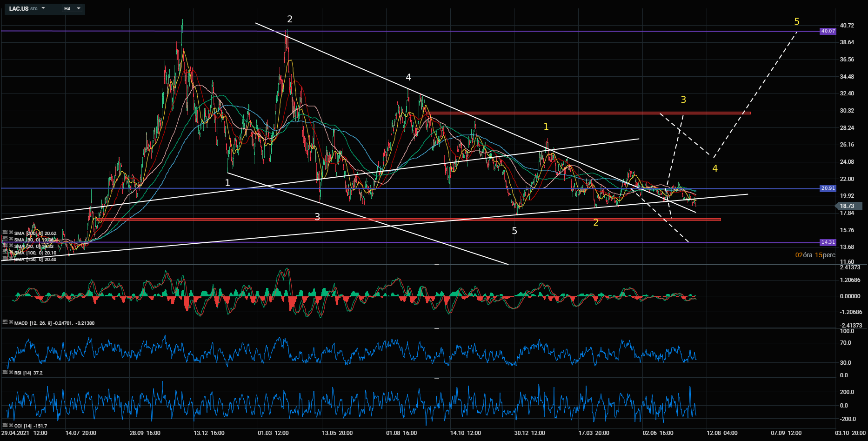
Task: Open CCI indicator settings icon
Action: tap(5, 425)
